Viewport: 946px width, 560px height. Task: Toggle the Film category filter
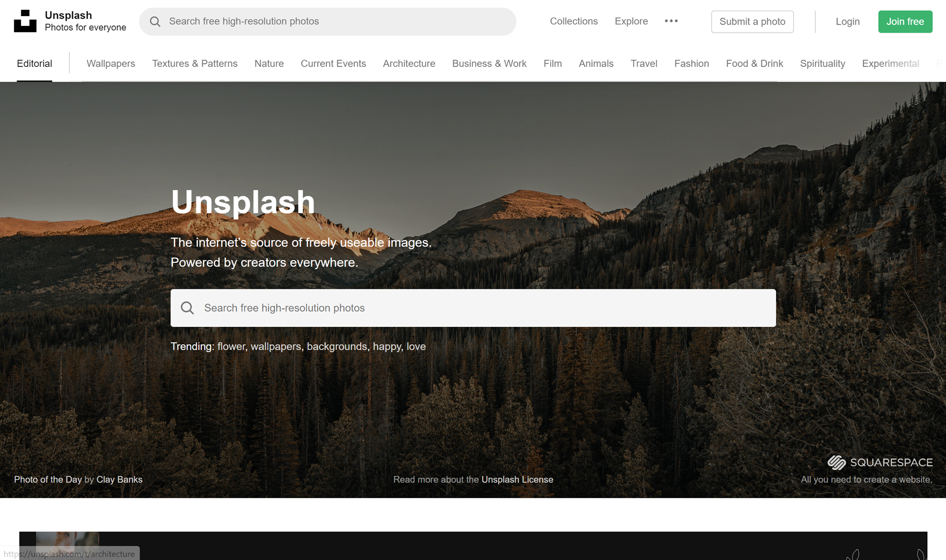552,63
